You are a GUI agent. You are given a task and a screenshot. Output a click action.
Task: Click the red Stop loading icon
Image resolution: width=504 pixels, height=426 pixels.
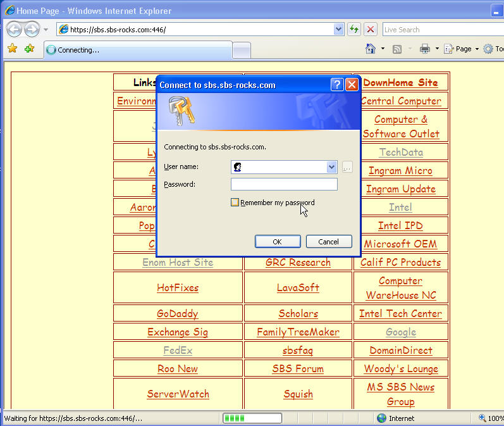pyautogui.click(x=371, y=29)
